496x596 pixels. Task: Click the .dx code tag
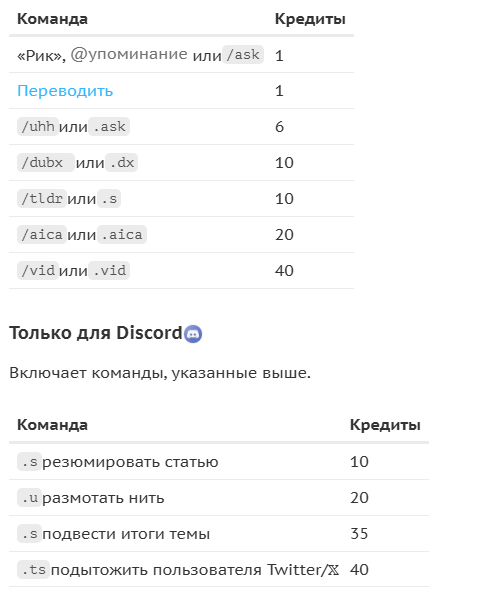[122, 163]
